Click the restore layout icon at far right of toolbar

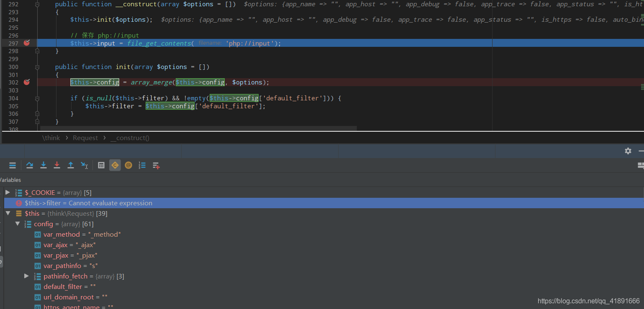(641, 166)
